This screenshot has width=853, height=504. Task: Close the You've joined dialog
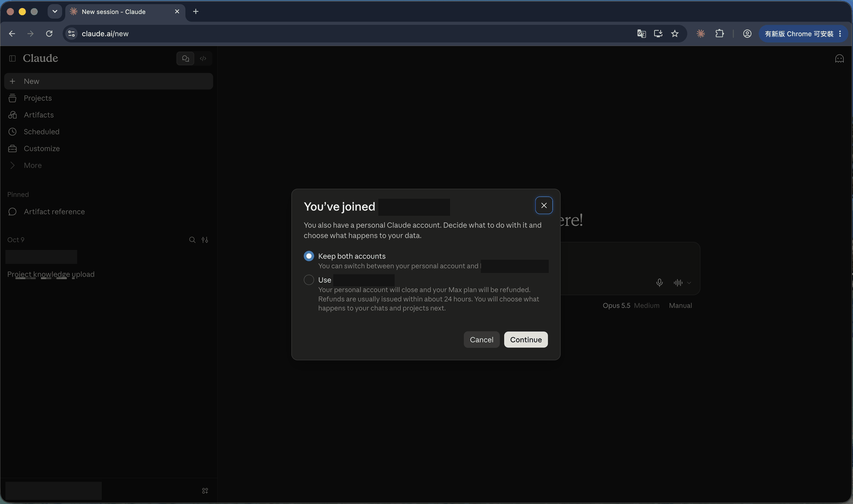click(544, 206)
